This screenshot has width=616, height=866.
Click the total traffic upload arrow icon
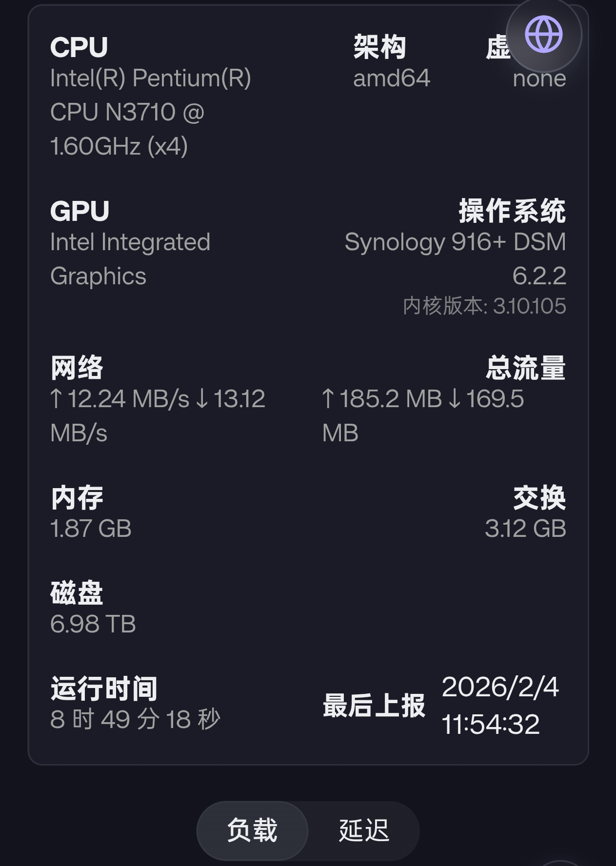click(328, 399)
